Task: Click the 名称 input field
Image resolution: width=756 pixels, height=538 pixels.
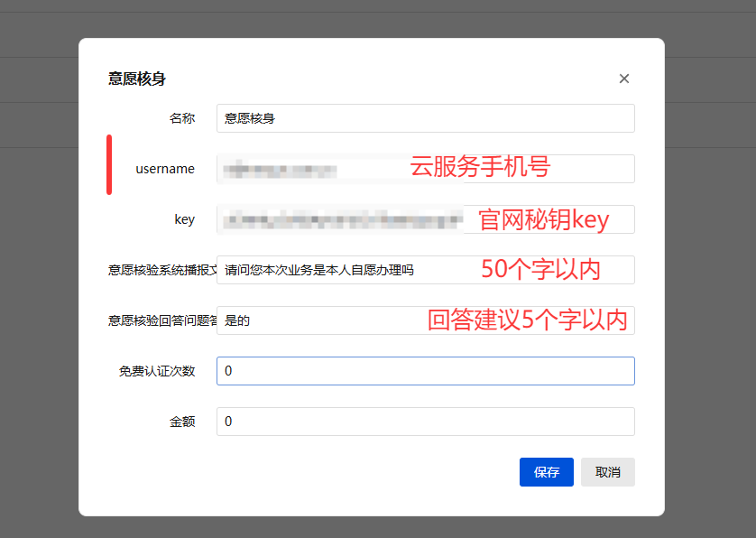Action: (x=425, y=118)
